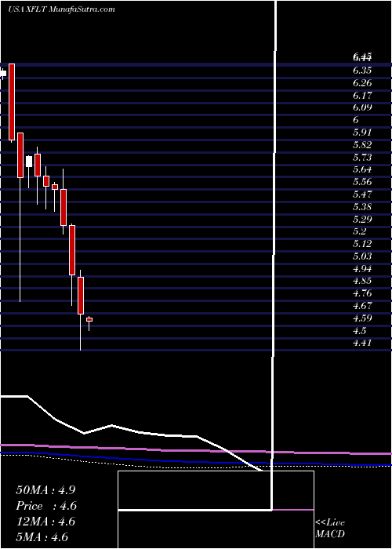Image resolution: width=392 pixels, height=549 pixels.
Task: Click the 5.38 price axis label
Action: [362, 206]
